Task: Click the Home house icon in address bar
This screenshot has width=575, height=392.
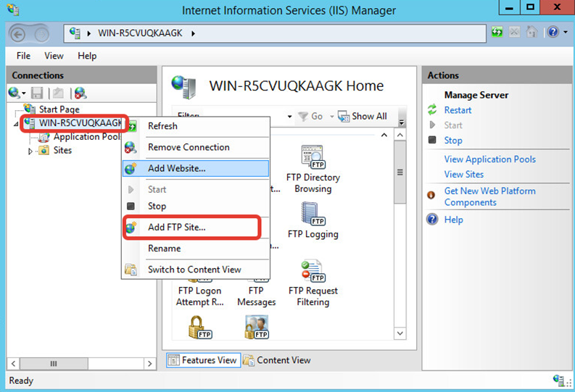Action: point(531,32)
